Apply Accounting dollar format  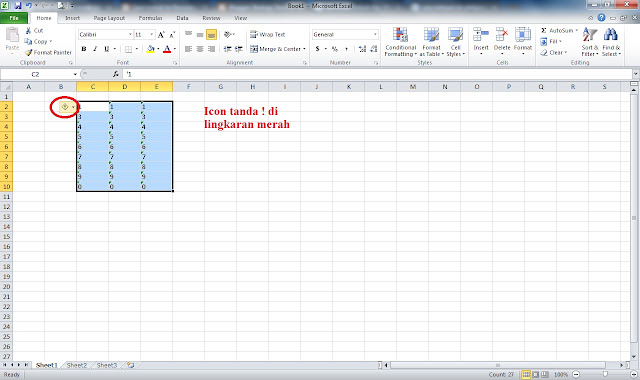318,49
